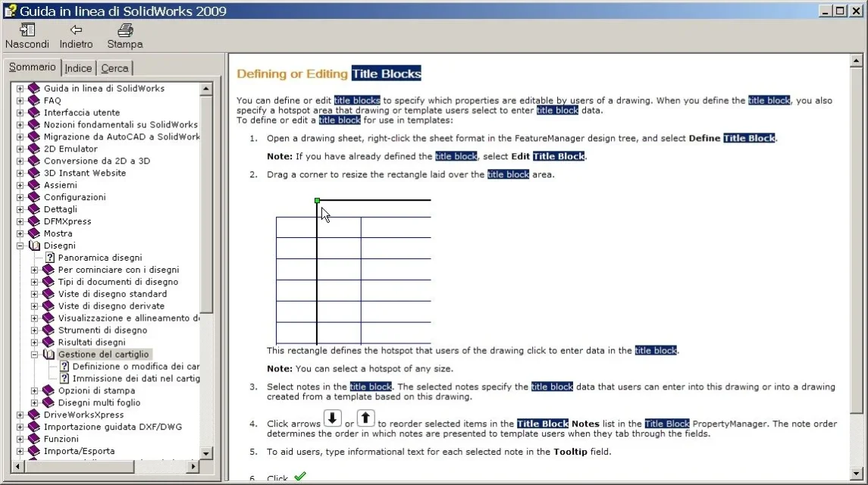Expand the Importazione guidata DXF/DWG node
Viewport: 868px width, 485px height.
[20, 427]
